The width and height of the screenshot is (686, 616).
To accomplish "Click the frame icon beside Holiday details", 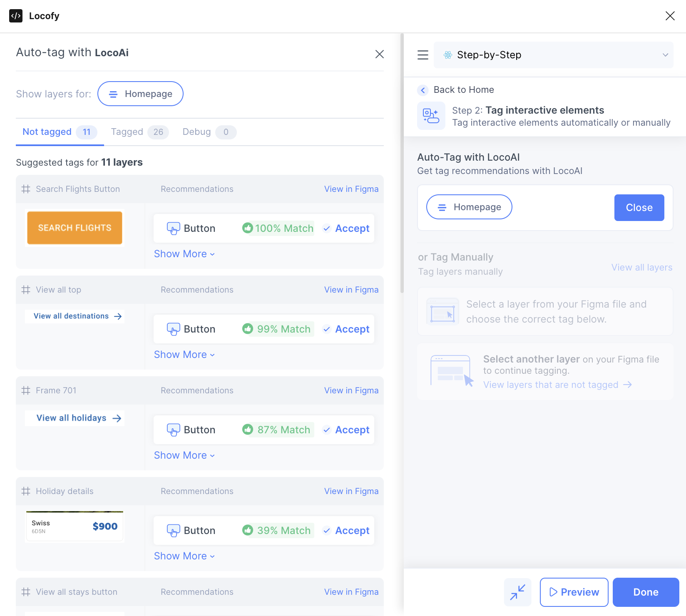I will pos(25,491).
